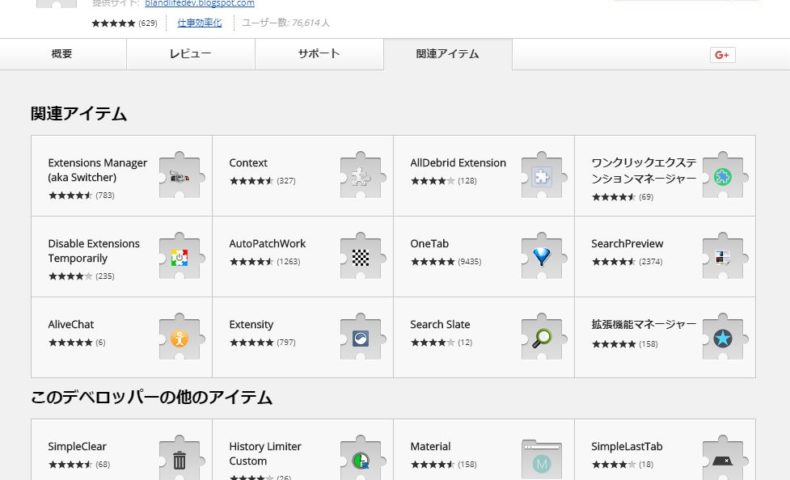Viewport: 790px width, 480px height.
Task: Open the Extensions Manager (aka Switcher) title
Action: coord(98,170)
